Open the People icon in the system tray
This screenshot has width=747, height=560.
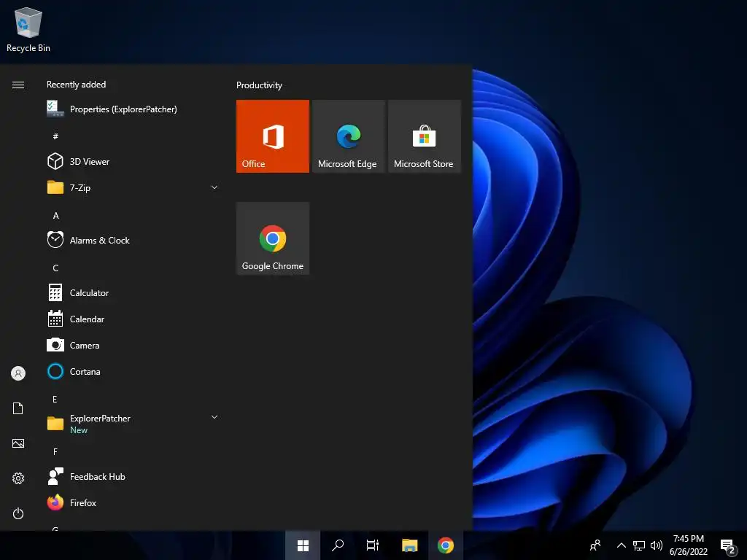click(x=595, y=545)
